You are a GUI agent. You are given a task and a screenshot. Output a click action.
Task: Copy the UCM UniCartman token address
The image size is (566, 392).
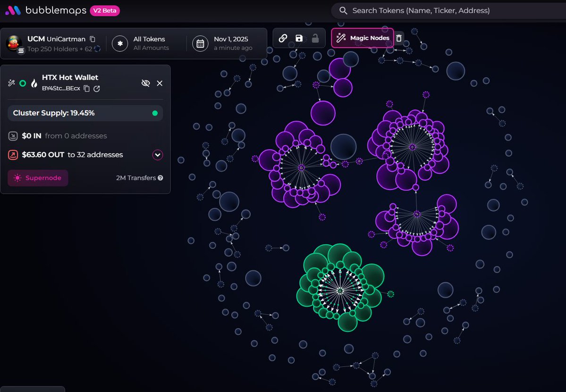click(93, 39)
